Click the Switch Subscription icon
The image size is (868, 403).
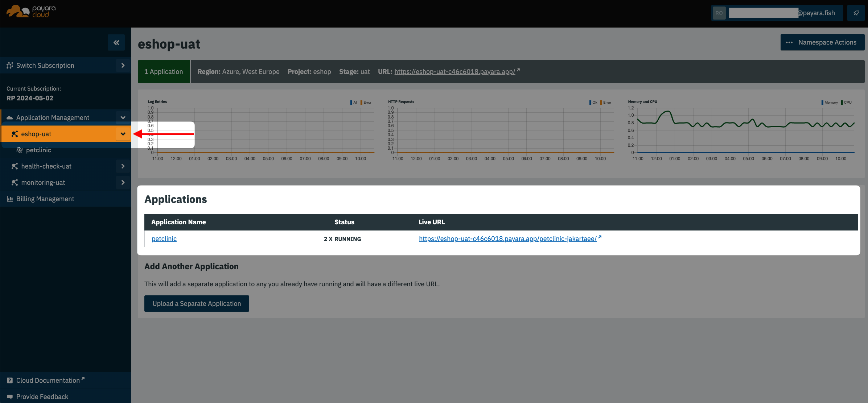click(x=10, y=66)
